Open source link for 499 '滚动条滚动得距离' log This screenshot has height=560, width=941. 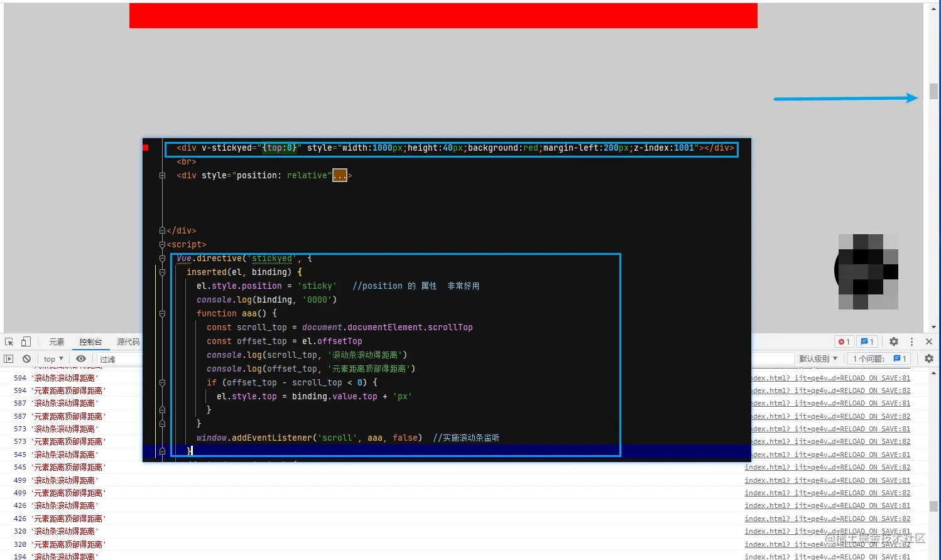click(827, 480)
